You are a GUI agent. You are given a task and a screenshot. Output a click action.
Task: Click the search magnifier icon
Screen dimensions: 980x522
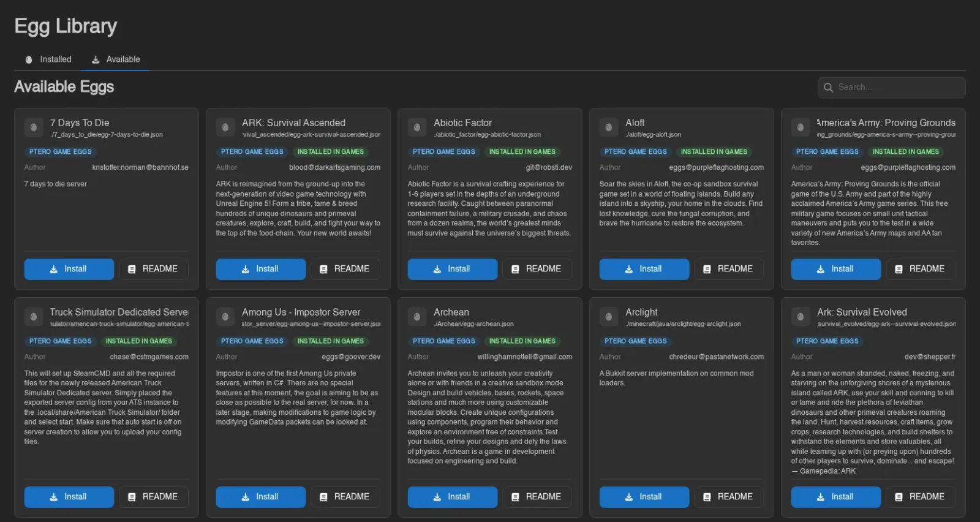[828, 88]
